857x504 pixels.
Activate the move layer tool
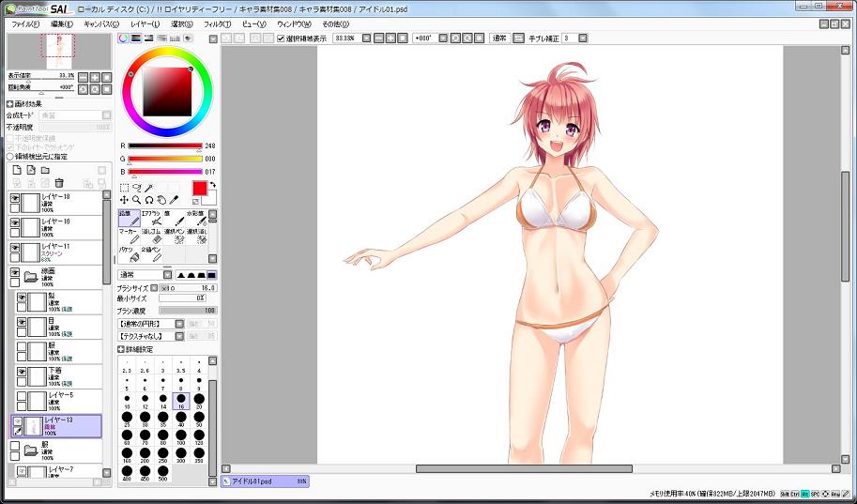coord(124,200)
